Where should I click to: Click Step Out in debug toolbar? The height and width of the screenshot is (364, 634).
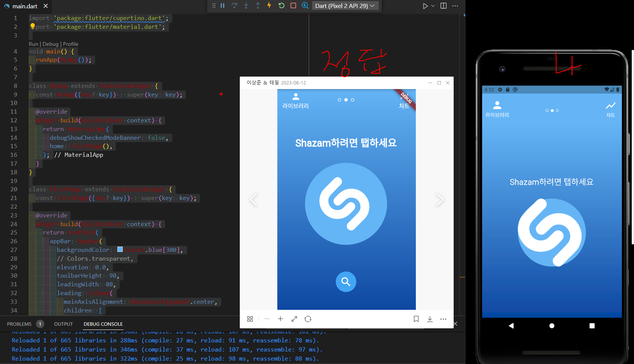[258, 6]
